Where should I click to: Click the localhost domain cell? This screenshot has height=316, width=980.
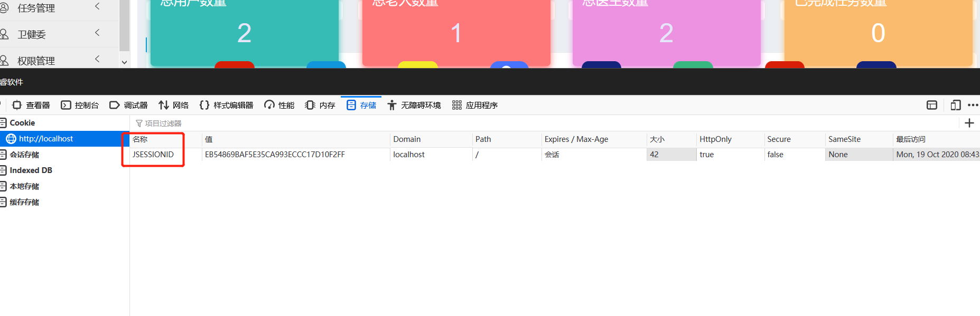point(431,155)
